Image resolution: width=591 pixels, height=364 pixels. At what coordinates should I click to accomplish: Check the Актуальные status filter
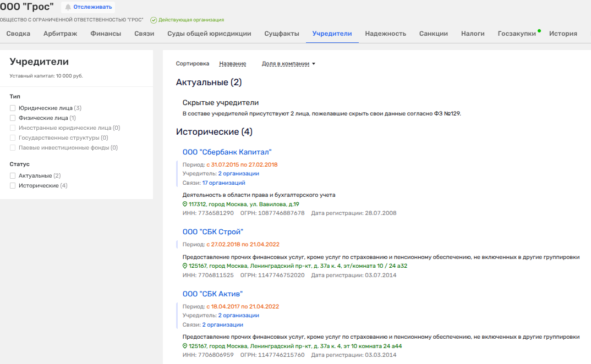point(13,176)
